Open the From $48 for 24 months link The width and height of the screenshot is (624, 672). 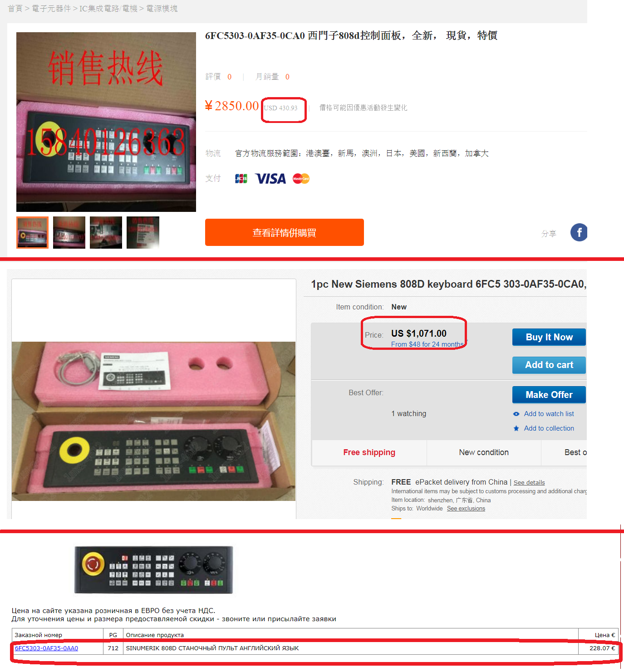[x=427, y=344]
